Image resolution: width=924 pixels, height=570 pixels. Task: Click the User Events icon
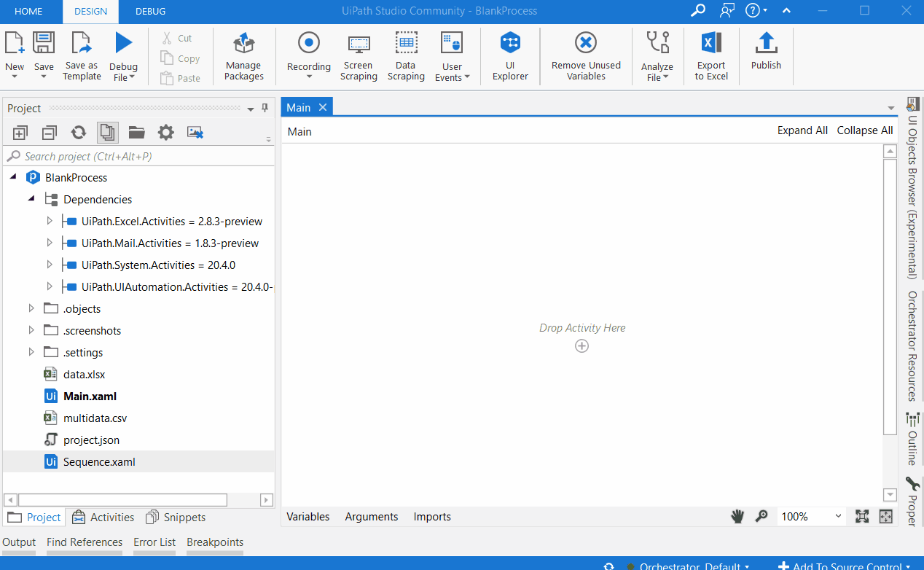452,43
